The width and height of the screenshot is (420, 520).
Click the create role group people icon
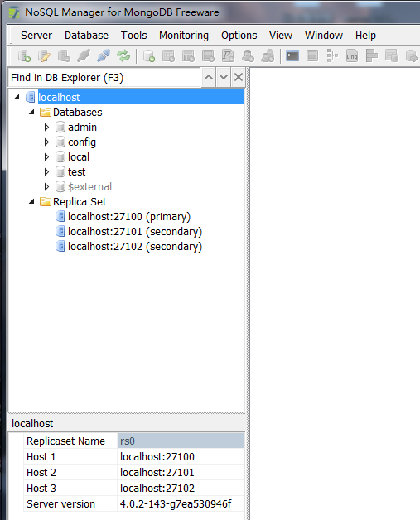pos(268,55)
